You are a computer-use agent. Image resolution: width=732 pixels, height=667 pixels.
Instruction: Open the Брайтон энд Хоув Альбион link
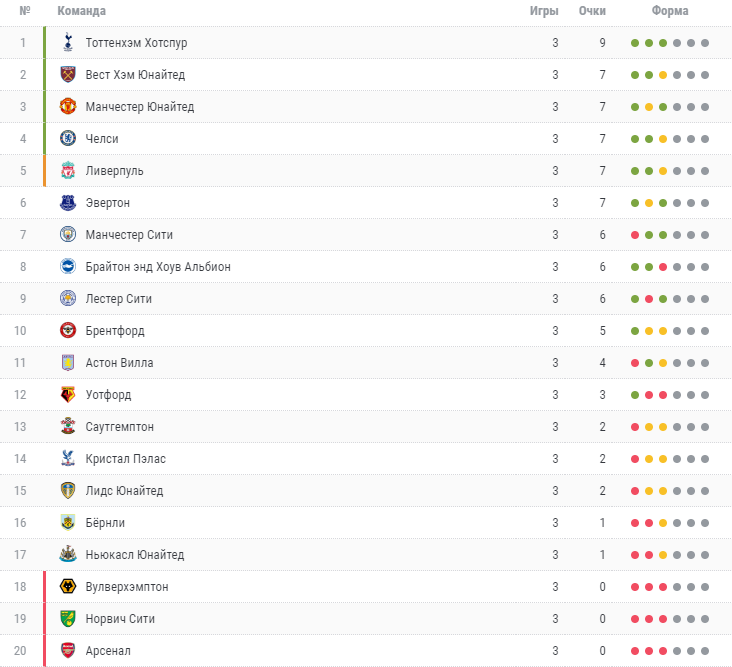click(x=158, y=267)
